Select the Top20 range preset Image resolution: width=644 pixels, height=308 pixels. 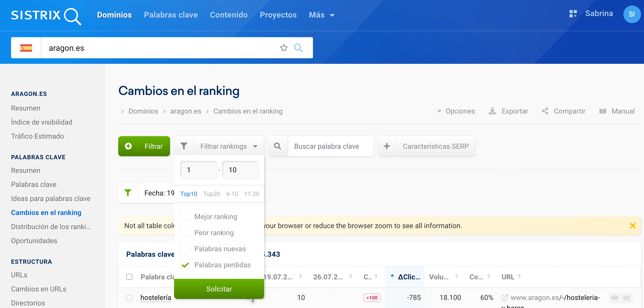coord(212,194)
